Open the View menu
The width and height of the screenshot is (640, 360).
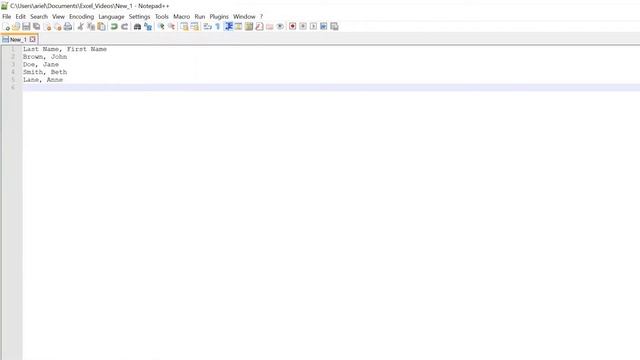(58, 17)
